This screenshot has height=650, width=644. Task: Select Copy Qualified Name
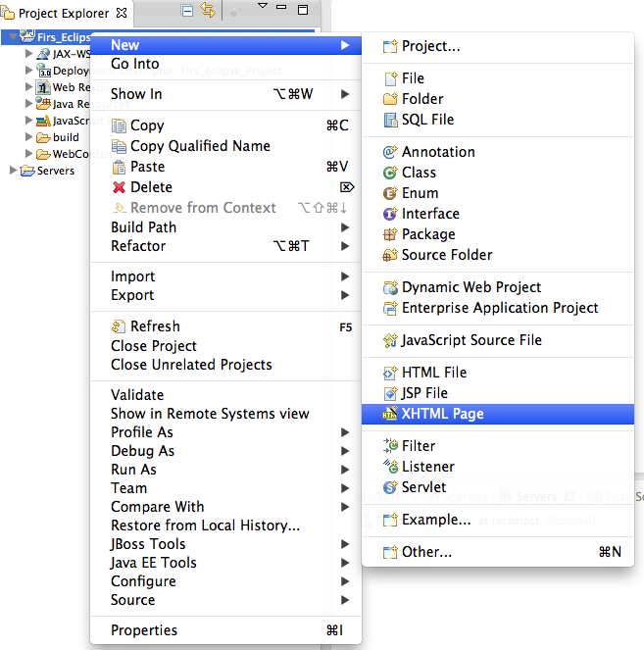click(225, 146)
